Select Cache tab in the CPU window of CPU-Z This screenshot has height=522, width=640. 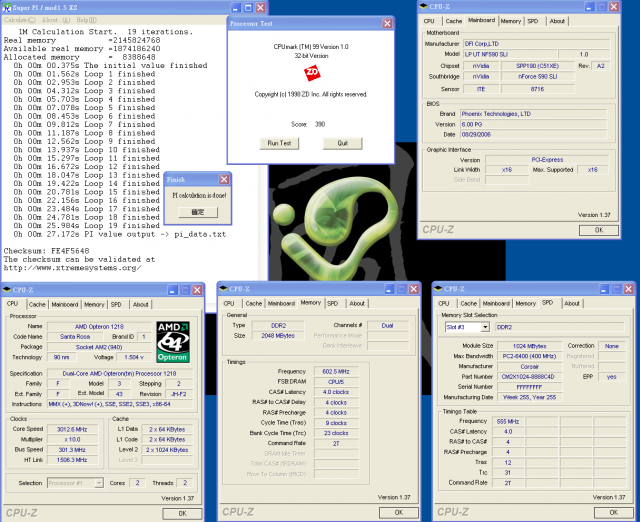pos(37,304)
